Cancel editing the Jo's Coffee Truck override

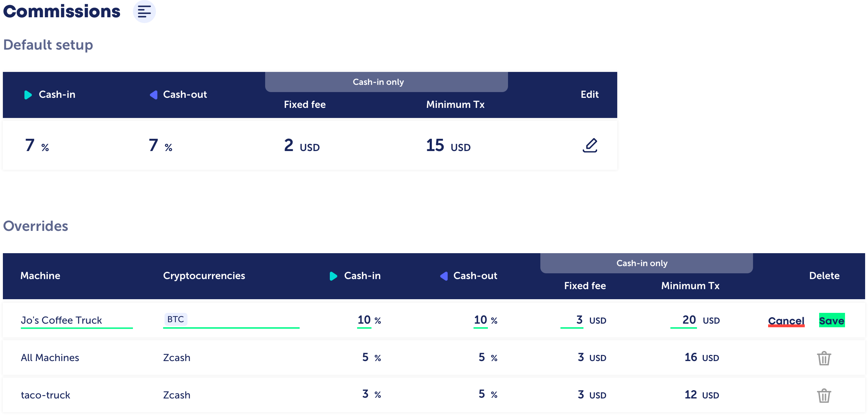click(x=786, y=321)
